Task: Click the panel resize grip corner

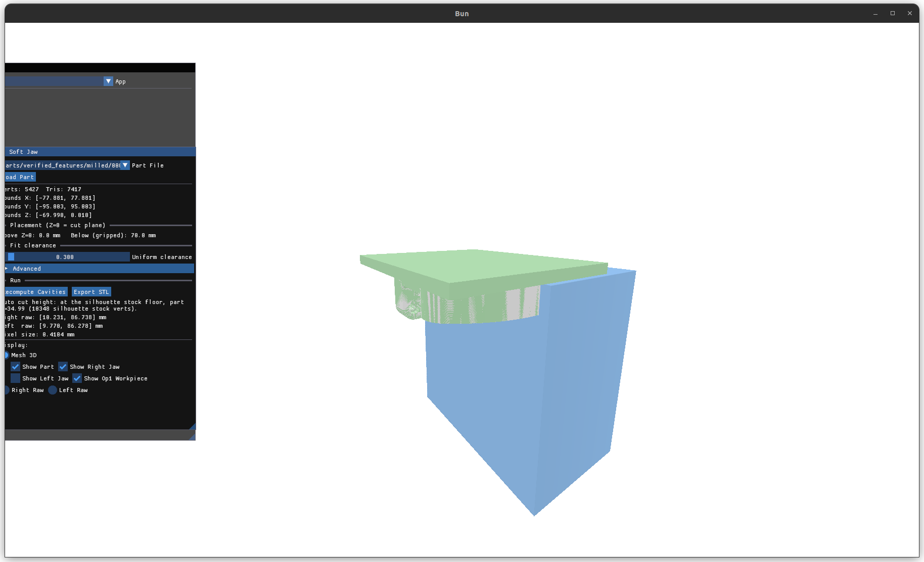Action: click(x=192, y=426)
